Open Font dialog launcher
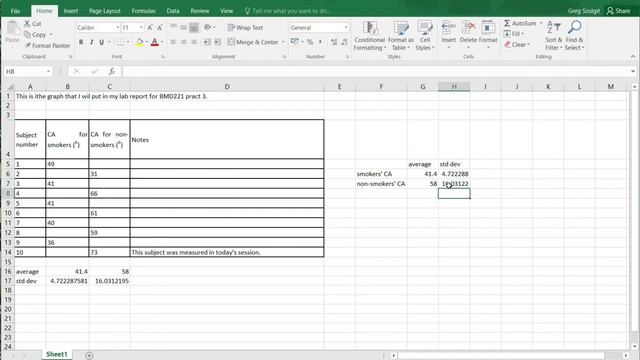640x360 pixels. tap(163, 57)
